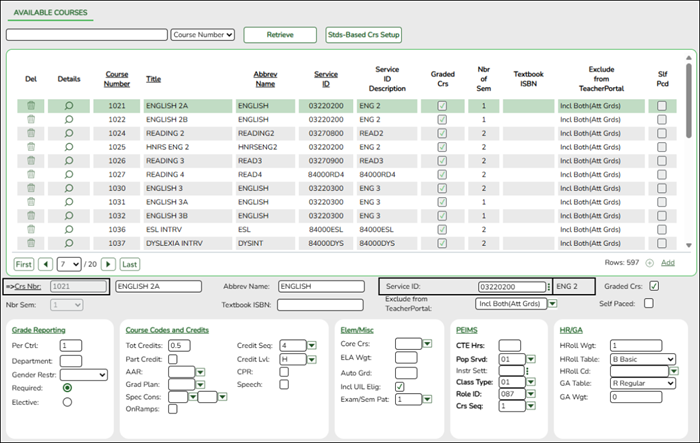700x443 pixels.
Task: Delete READING 2 course row
Action: pyautogui.click(x=31, y=133)
